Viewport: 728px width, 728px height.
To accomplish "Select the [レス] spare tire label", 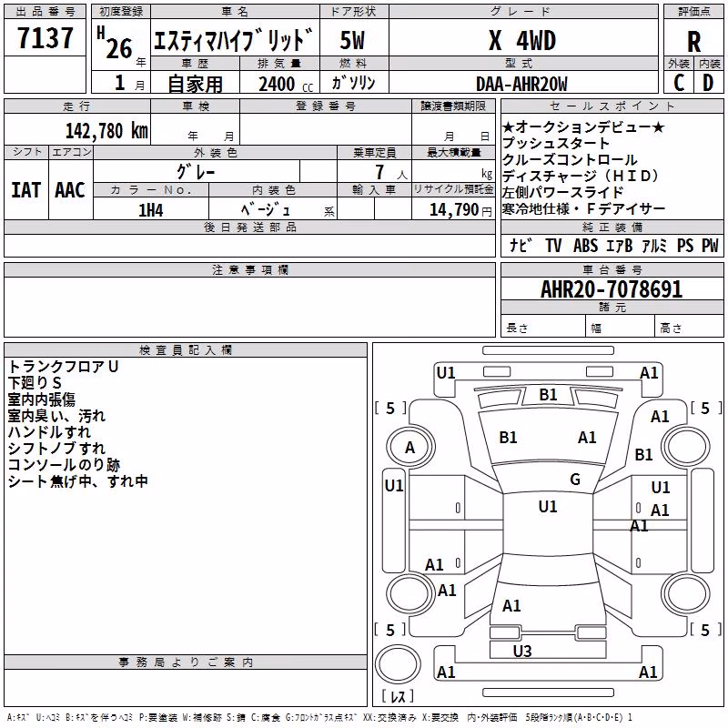I will (398, 696).
